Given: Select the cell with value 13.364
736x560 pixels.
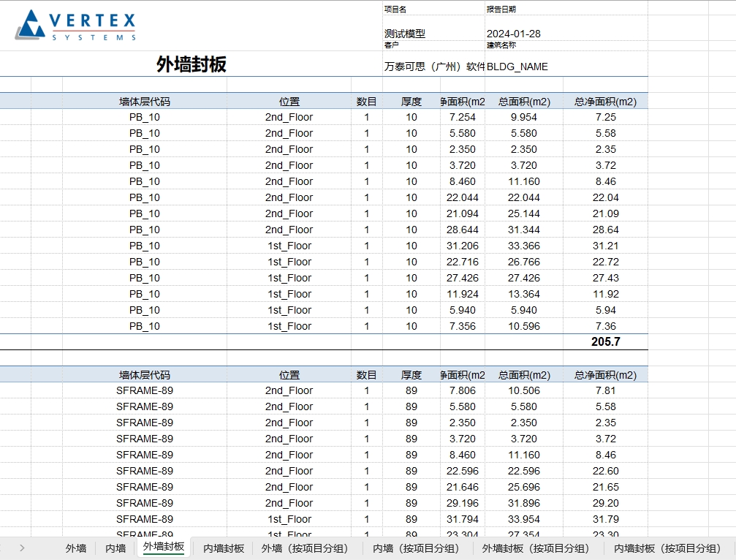Looking at the screenshot, I should tap(524, 294).
